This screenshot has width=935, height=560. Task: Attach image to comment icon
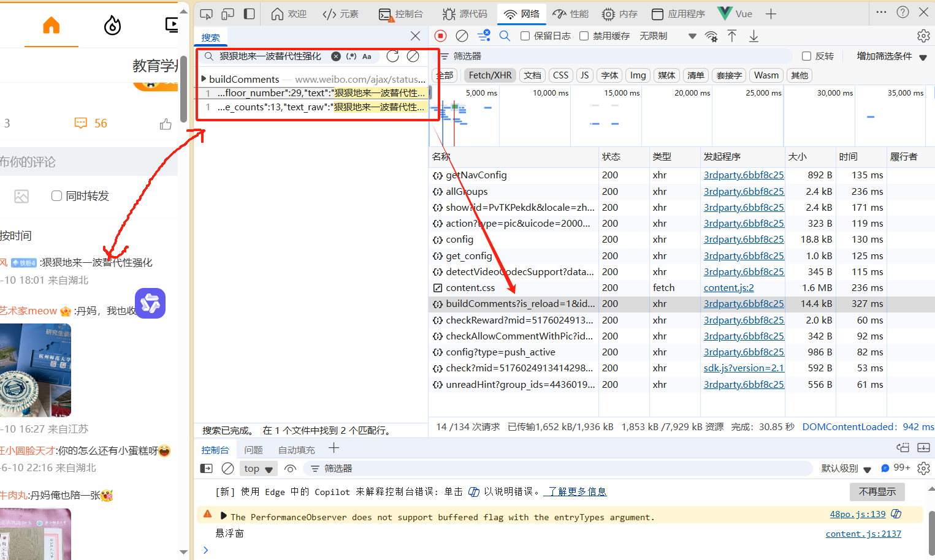pos(21,196)
